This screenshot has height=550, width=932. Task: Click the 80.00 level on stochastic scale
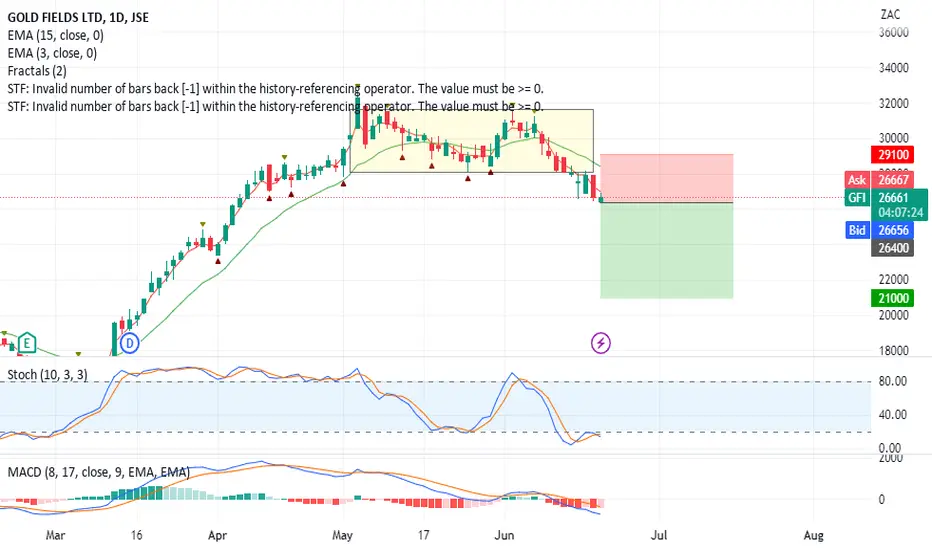893,381
